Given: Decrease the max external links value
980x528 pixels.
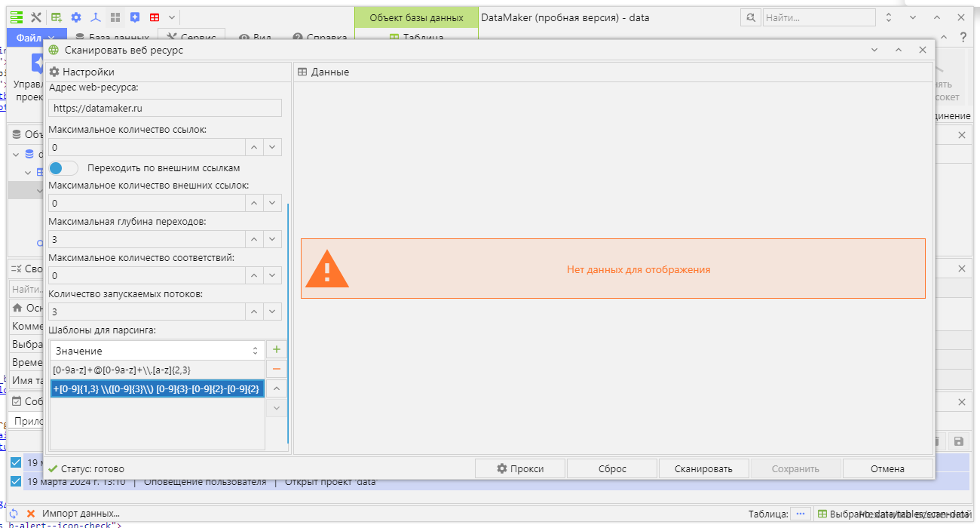Looking at the screenshot, I should coord(273,203).
